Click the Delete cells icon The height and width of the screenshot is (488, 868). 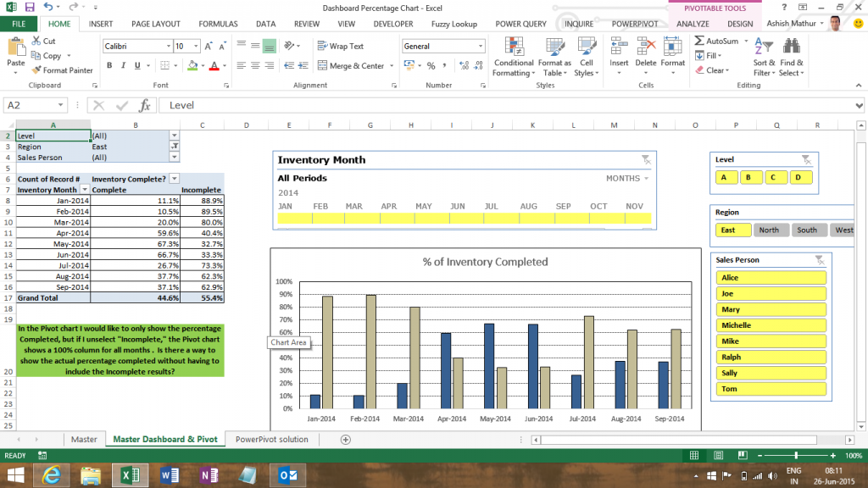(x=645, y=47)
